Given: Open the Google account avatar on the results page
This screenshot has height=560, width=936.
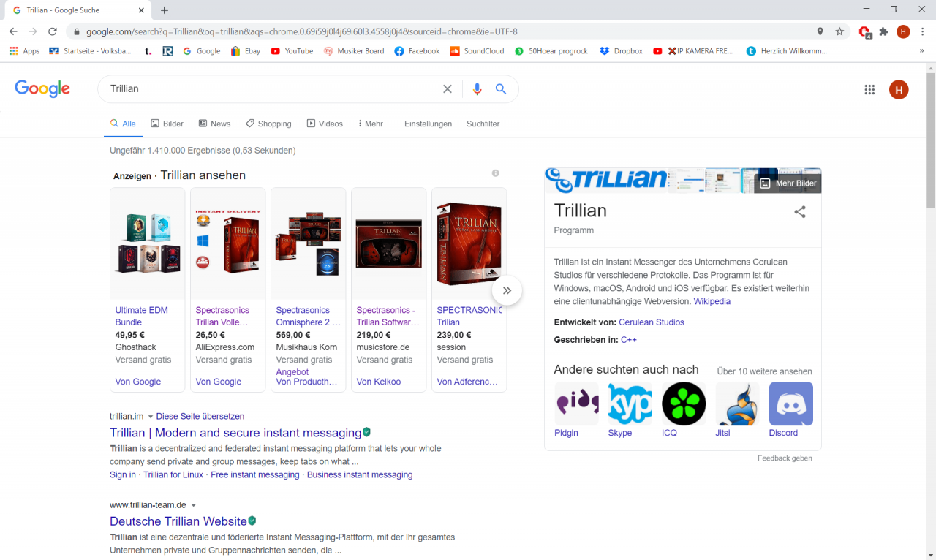Looking at the screenshot, I should click(899, 90).
